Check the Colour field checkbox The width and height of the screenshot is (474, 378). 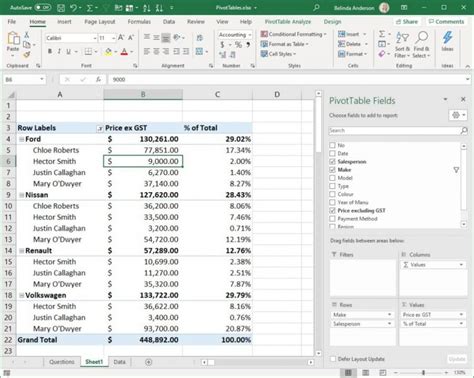coord(332,194)
